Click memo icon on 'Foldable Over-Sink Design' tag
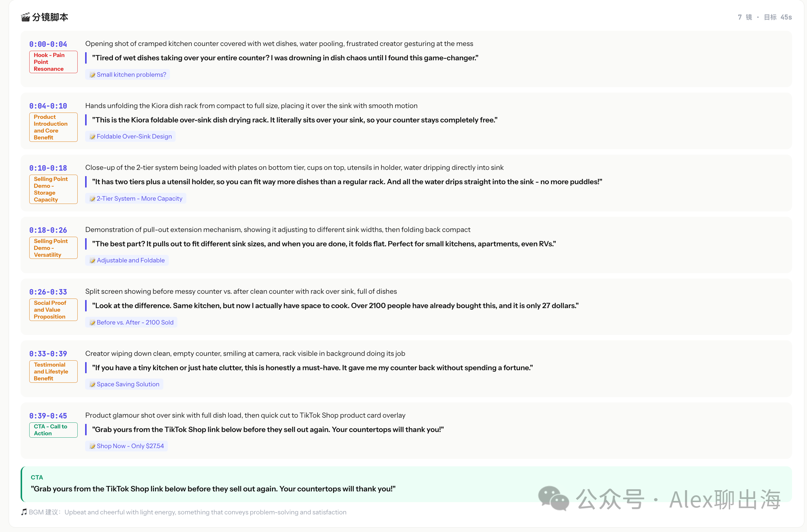807x532 pixels. pos(92,137)
